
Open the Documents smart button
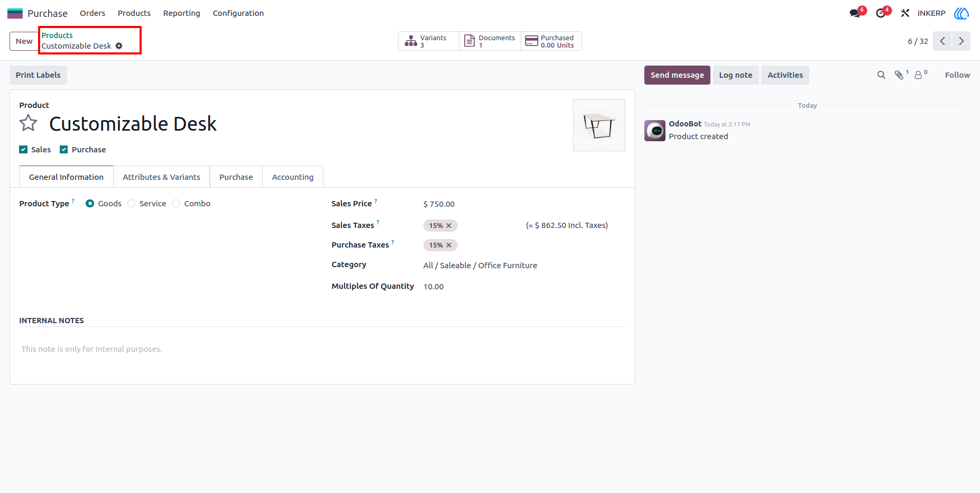[490, 41]
